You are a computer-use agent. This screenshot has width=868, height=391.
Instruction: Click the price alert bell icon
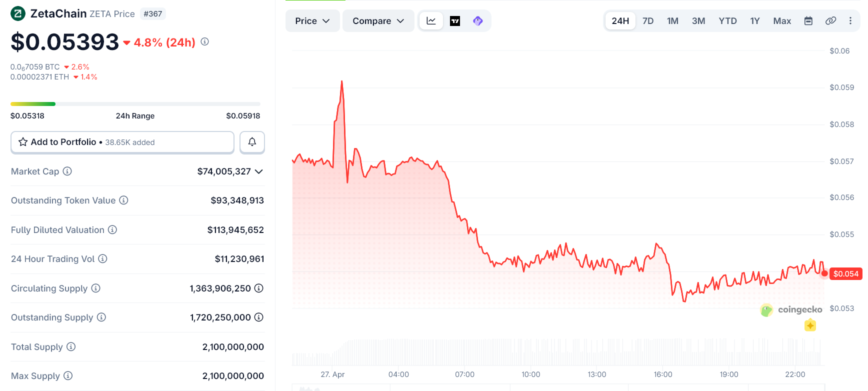pos(252,142)
